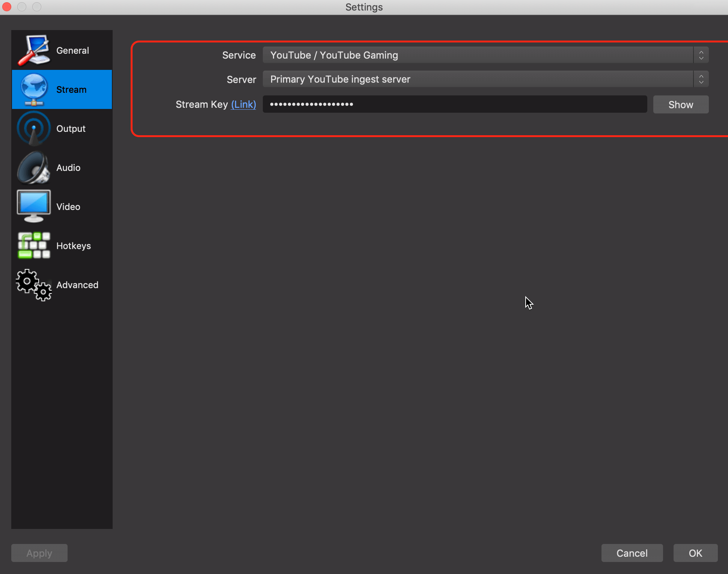Click the Server dropdown arrow stepper
Image resolution: width=728 pixels, height=574 pixels.
[x=701, y=79]
